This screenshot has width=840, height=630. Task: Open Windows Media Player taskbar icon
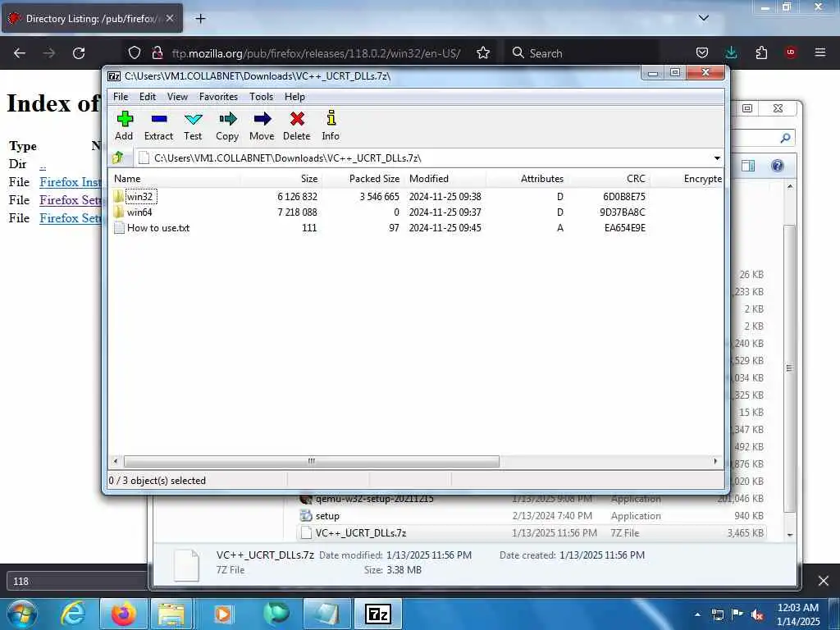tap(223, 614)
